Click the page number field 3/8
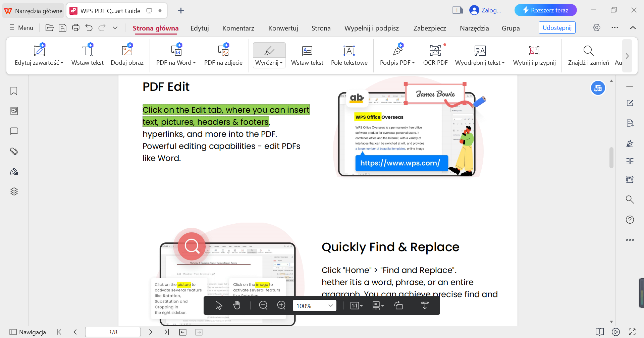644x338 pixels. tap(113, 332)
